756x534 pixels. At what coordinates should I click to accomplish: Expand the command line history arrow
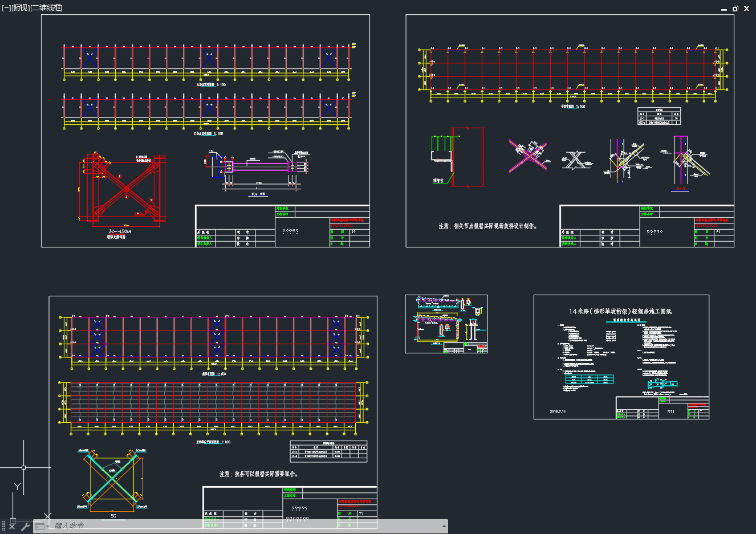(444, 525)
